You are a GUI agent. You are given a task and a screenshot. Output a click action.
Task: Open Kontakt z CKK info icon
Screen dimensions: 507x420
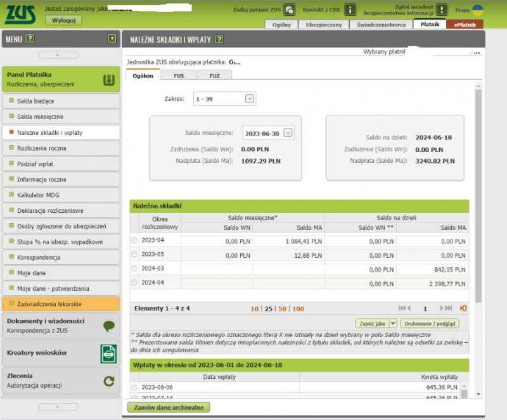(350, 10)
